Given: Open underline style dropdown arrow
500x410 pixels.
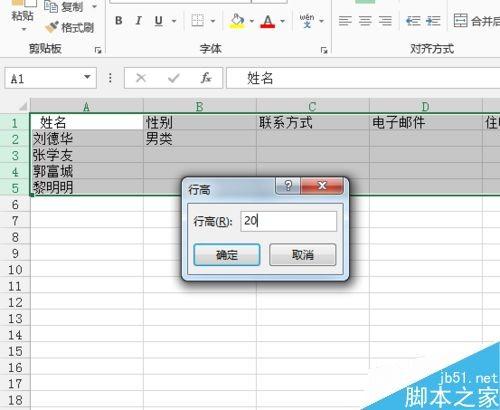Looking at the screenshot, I should (174, 21).
